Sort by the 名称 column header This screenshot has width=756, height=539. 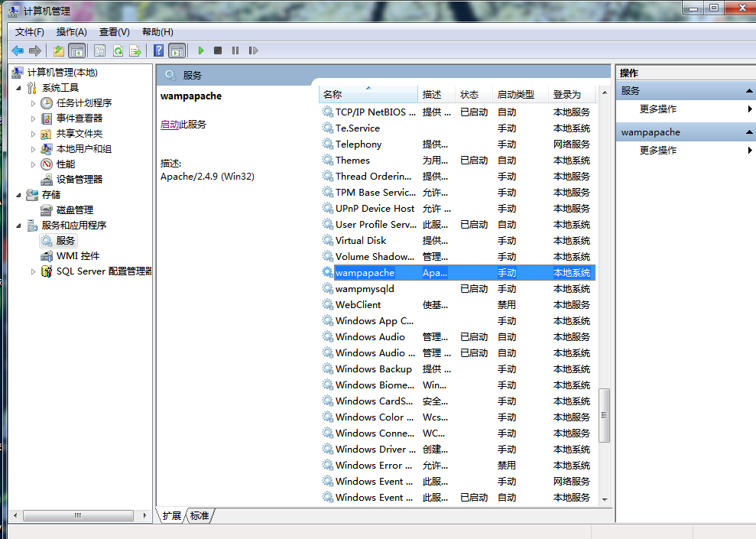click(368, 95)
